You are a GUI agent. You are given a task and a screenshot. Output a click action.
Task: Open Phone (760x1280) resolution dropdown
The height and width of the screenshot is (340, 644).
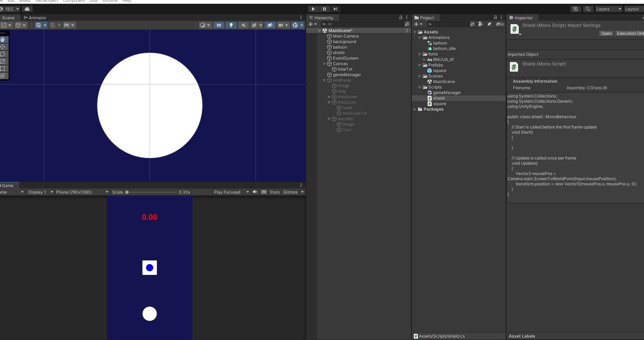coord(82,192)
